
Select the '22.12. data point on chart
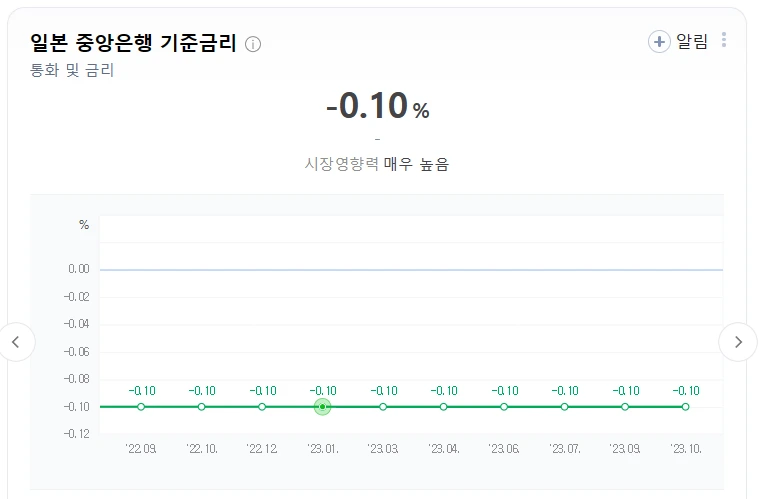(x=262, y=407)
